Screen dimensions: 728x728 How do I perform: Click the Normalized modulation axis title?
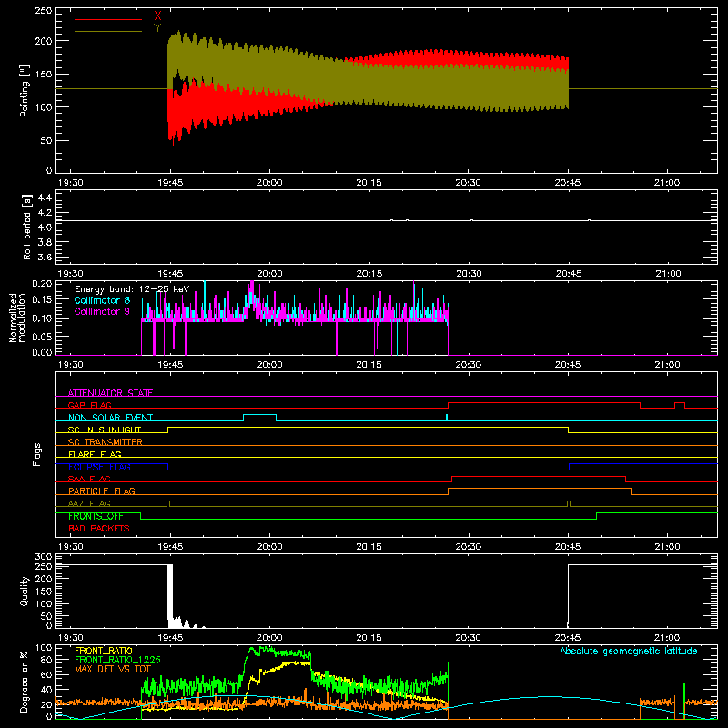(17, 318)
